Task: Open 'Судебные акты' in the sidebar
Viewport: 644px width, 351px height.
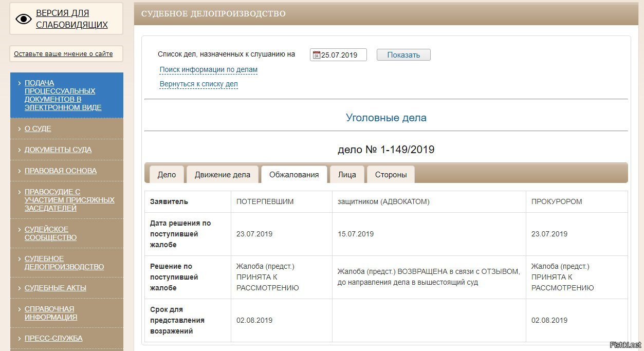Action: tap(56, 288)
